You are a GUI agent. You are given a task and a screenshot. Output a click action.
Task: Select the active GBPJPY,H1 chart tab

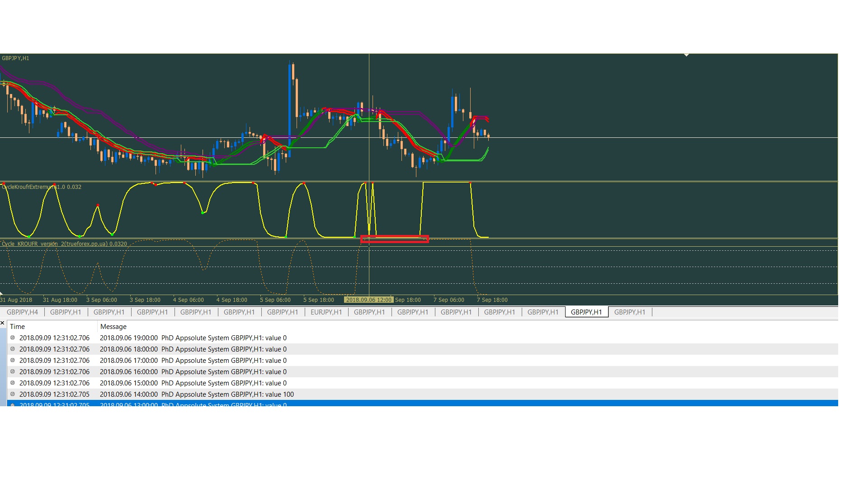pyautogui.click(x=586, y=312)
